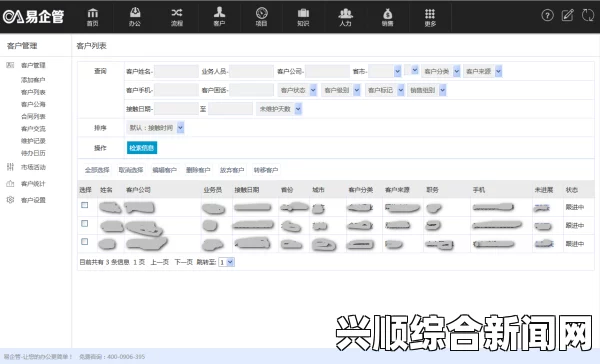Click the 客户设置 gear icon

click(x=10, y=200)
